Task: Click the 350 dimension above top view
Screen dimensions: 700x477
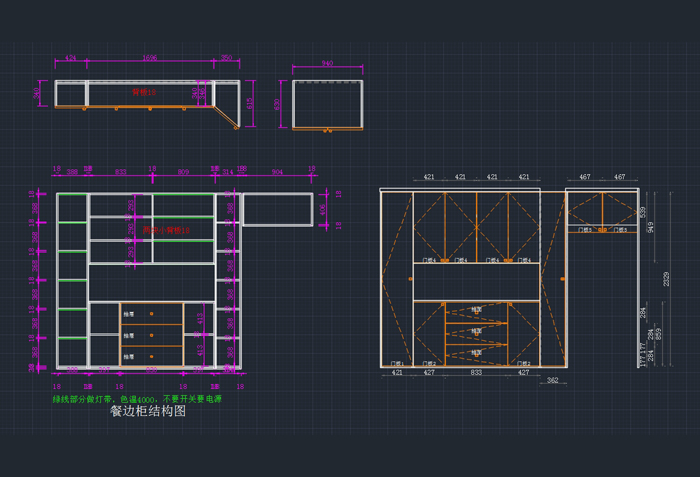Action: pyautogui.click(x=226, y=58)
